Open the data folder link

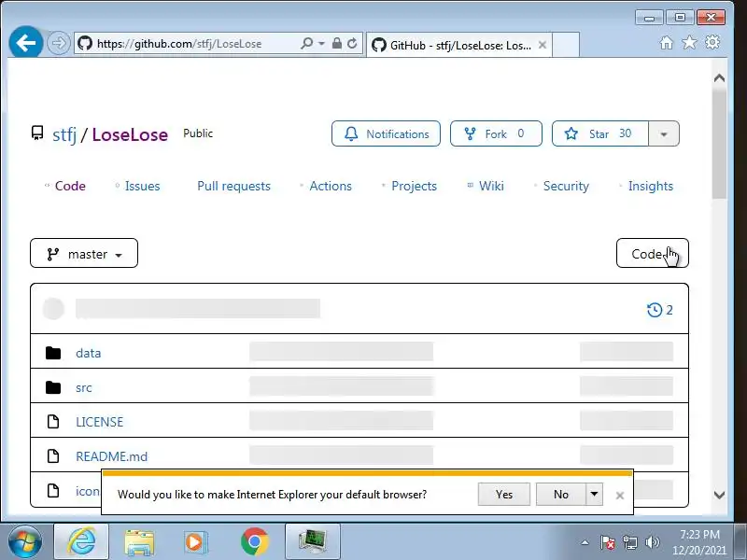pyautogui.click(x=88, y=353)
